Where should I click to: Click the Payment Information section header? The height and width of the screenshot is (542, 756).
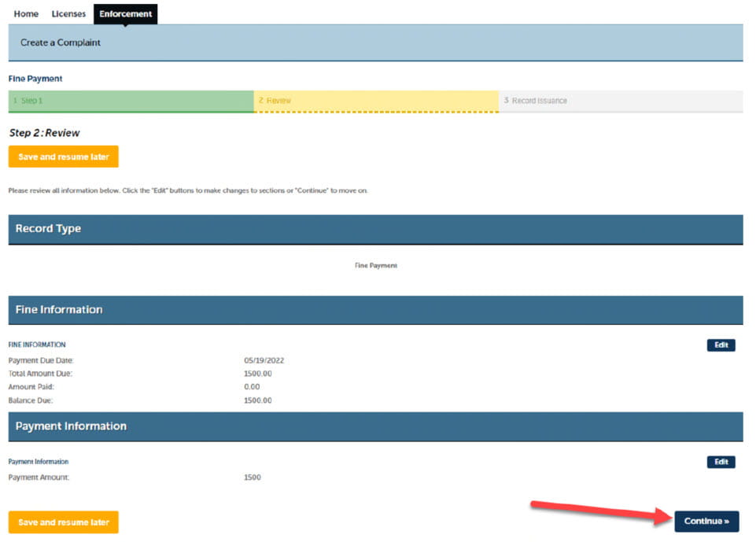click(x=375, y=426)
